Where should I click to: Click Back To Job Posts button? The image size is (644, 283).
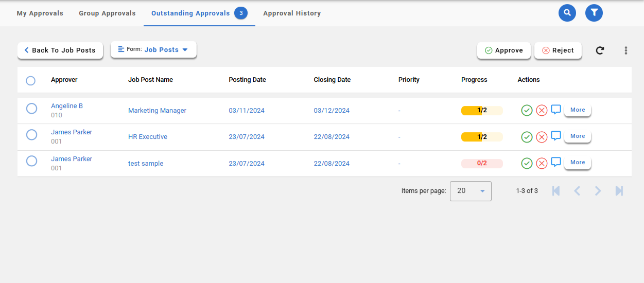[60, 50]
